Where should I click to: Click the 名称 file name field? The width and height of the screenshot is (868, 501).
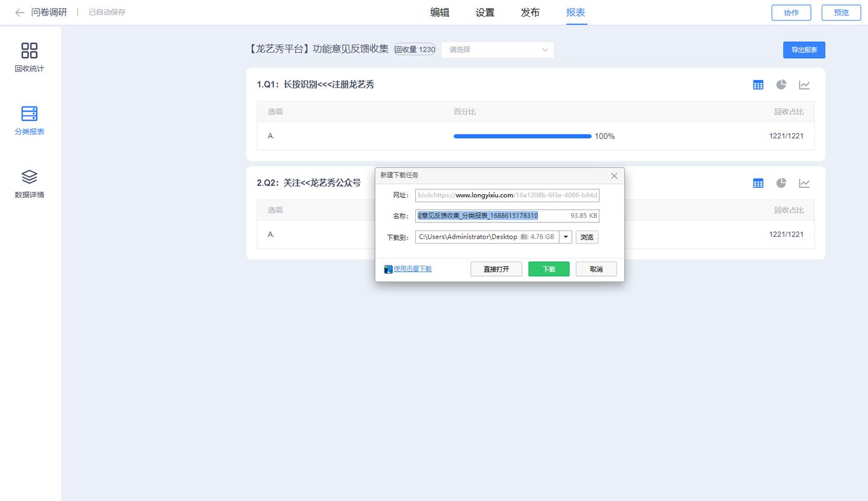507,215
